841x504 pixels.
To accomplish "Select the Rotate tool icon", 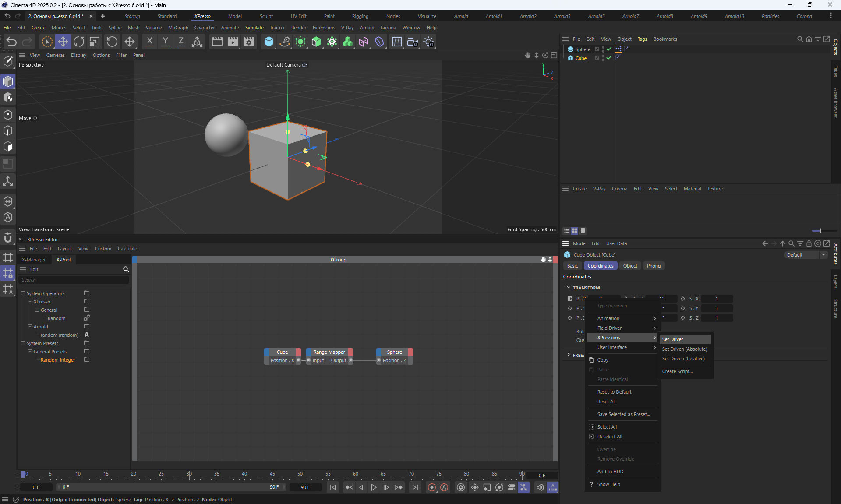I will pos(79,42).
